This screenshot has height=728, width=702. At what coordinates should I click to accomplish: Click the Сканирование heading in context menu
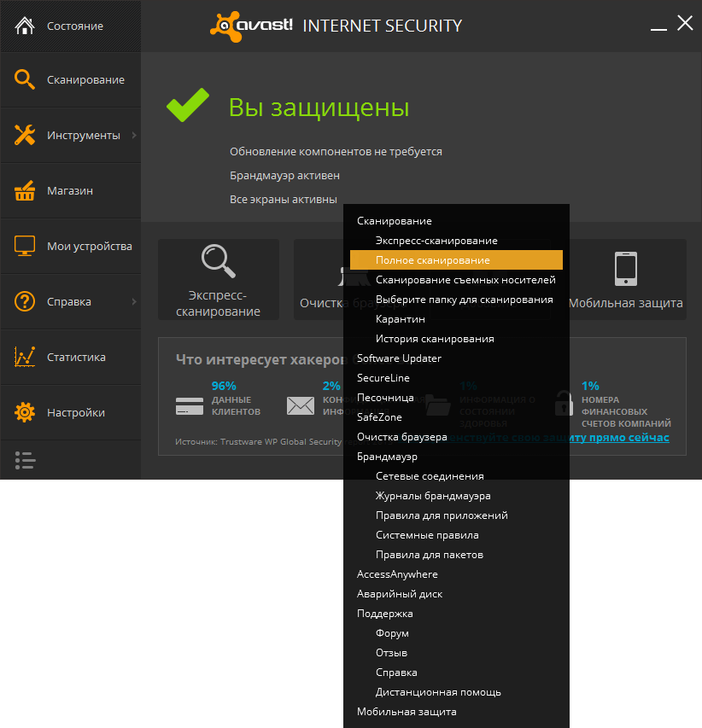coord(456,221)
